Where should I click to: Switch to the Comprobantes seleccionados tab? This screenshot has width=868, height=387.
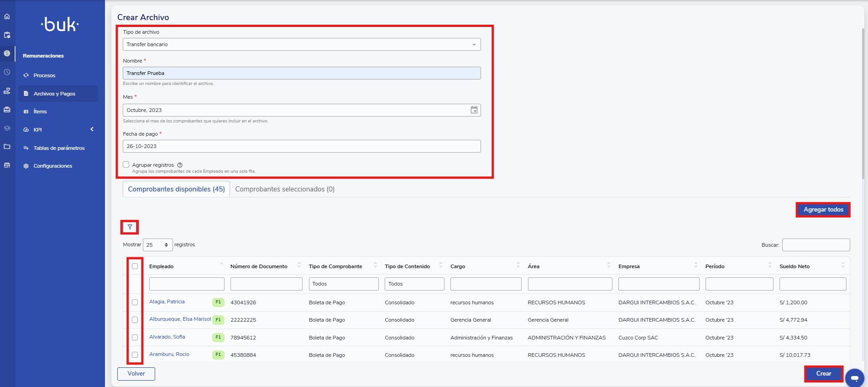(285, 189)
